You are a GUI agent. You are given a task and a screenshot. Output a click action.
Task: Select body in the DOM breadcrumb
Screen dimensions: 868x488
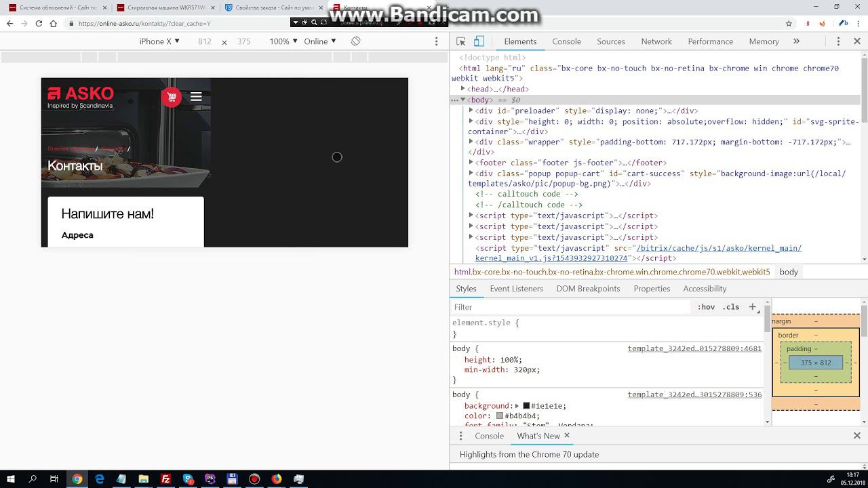click(x=789, y=272)
